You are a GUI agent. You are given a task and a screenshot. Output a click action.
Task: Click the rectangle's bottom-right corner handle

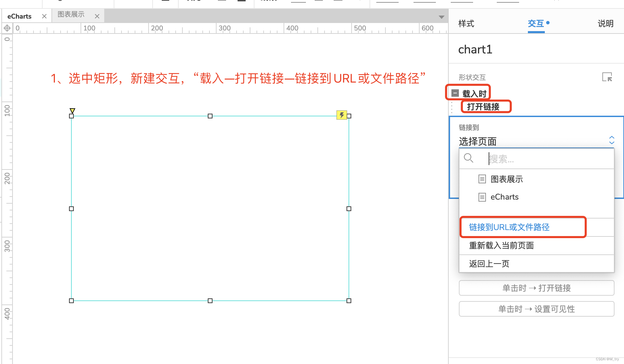pyautogui.click(x=349, y=301)
